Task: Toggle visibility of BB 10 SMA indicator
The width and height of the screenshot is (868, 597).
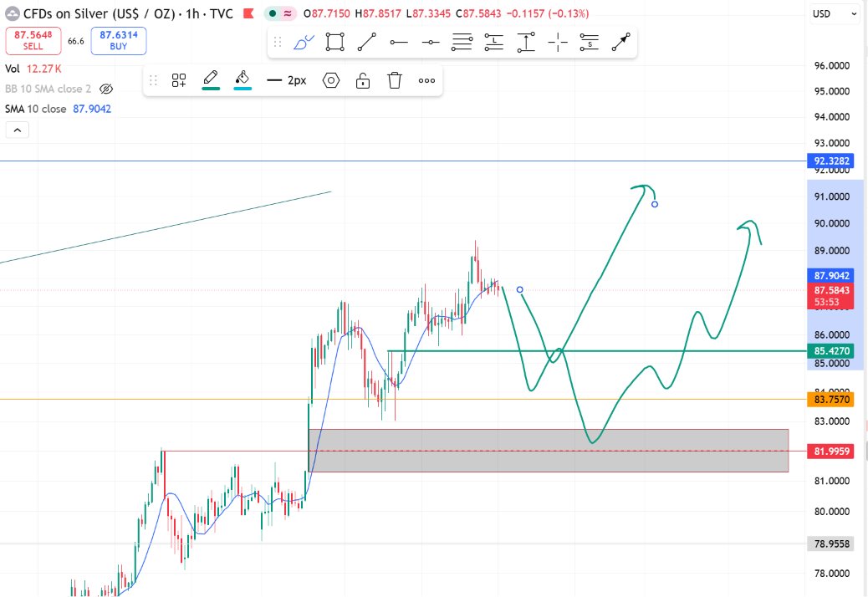Action: (105, 89)
